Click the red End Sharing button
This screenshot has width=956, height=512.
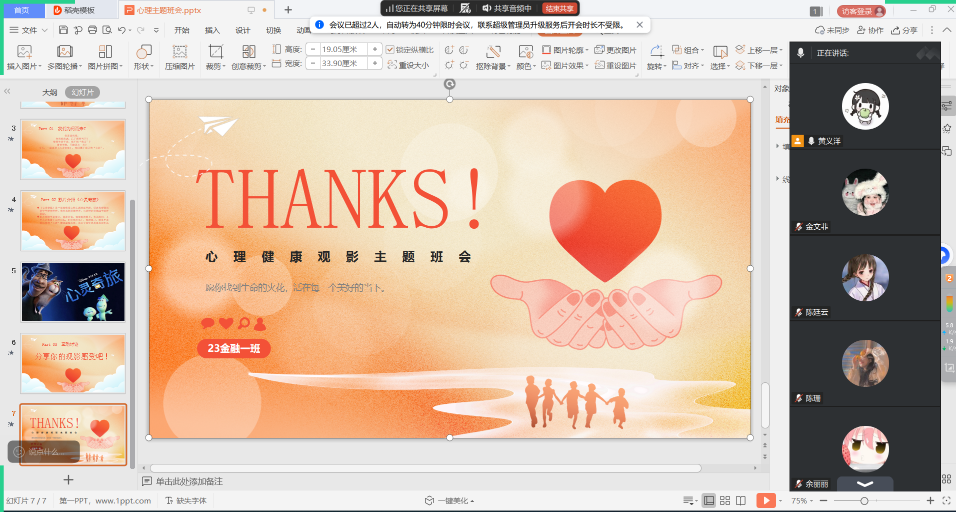(x=559, y=8)
